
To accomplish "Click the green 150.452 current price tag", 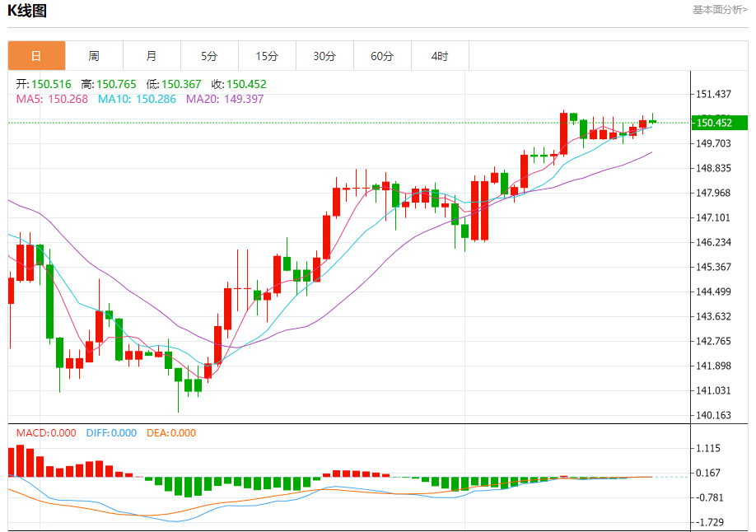I will [x=720, y=123].
